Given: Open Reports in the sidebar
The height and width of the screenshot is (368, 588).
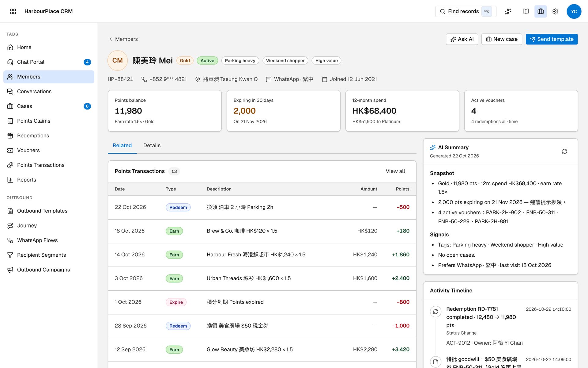Looking at the screenshot, I should (49, 180).
